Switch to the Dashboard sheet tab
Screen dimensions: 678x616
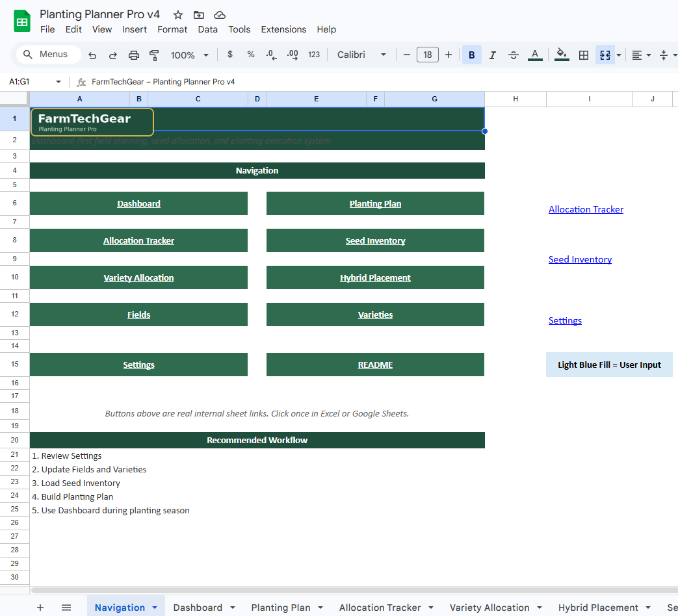tap(198, 607)
